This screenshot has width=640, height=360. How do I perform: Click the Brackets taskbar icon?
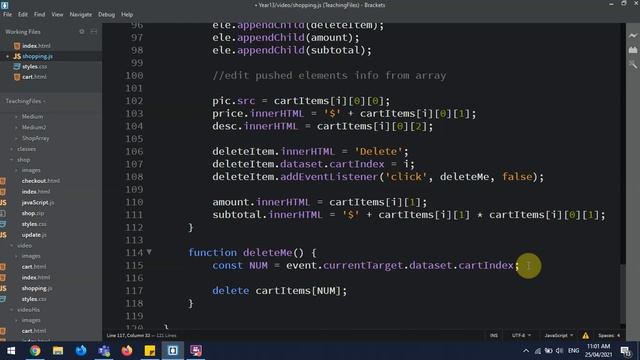(173, 351)
